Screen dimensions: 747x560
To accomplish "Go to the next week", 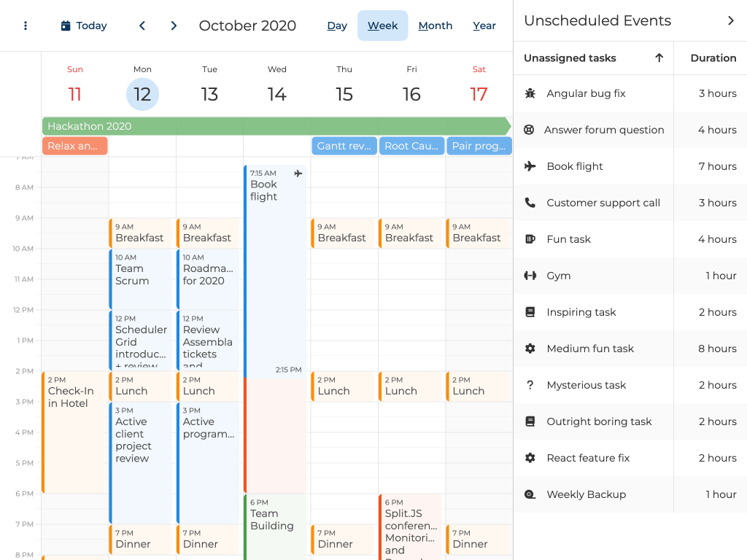I will click(174, 26).
